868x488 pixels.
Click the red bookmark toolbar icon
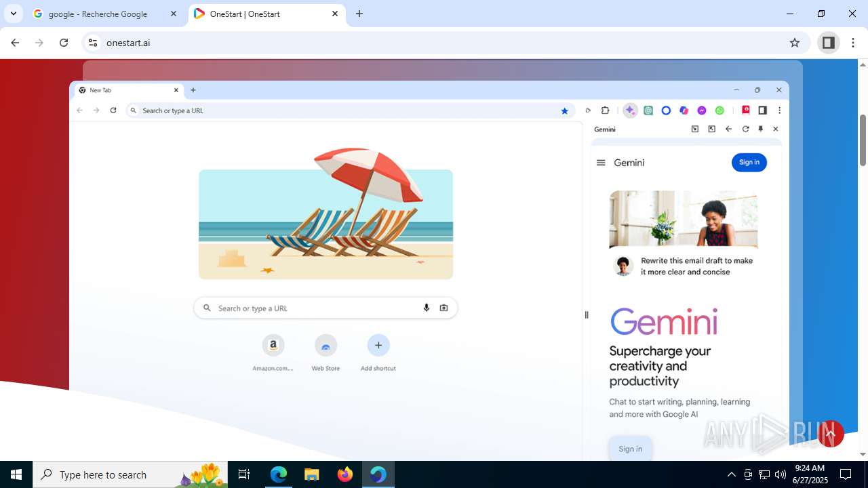(x=745, y=110)
